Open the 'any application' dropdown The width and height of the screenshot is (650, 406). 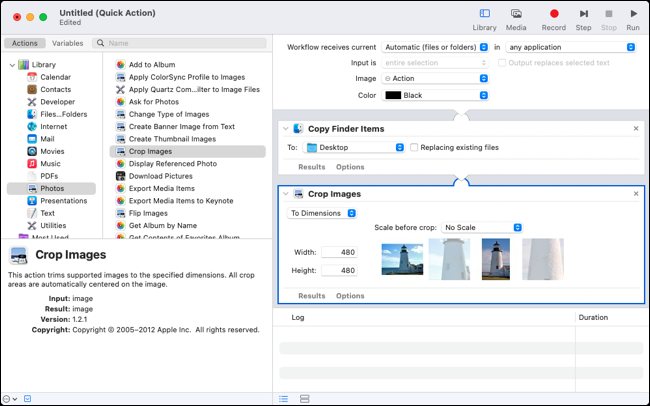[571, 47]
